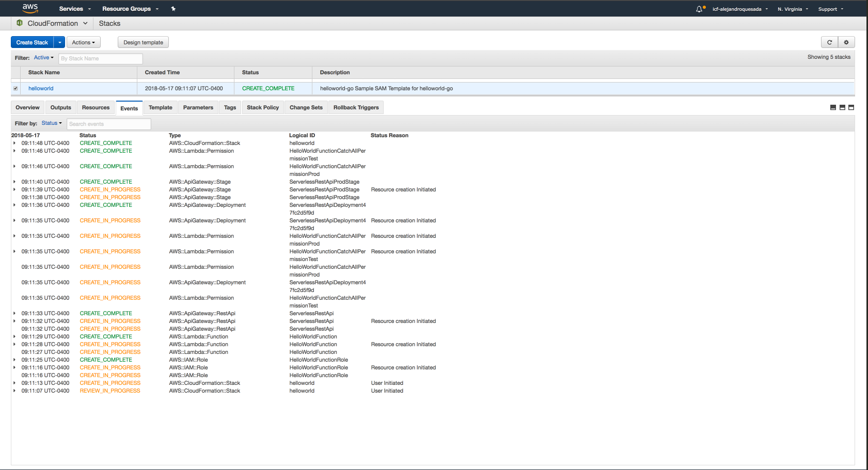
Task: Open the Active filter dropdown
Action: coord(43,58)
